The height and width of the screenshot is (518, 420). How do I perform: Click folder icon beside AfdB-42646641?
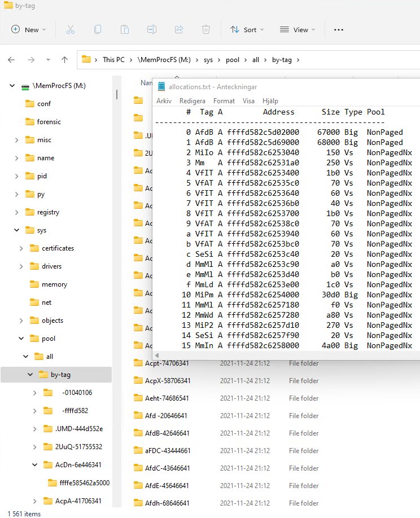click(x=138, y=433)
